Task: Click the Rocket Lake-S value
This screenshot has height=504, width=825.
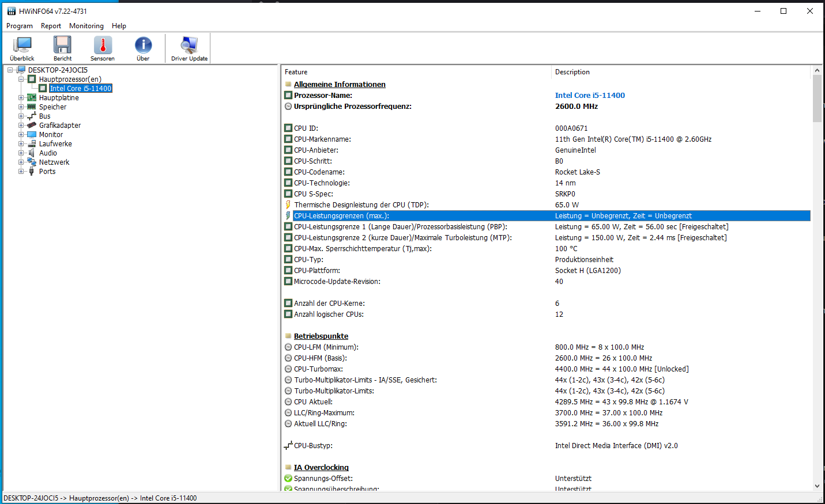Action: 578,172
